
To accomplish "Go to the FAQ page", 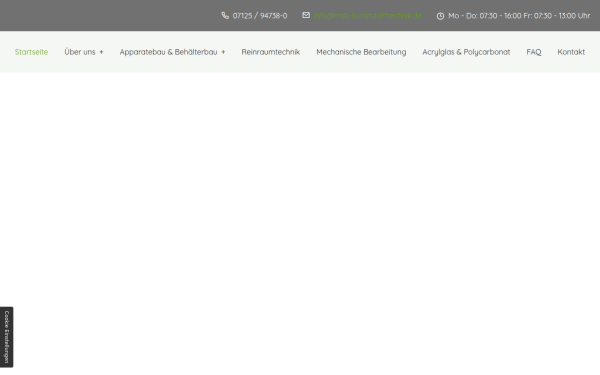I will (x=534, y=52).
